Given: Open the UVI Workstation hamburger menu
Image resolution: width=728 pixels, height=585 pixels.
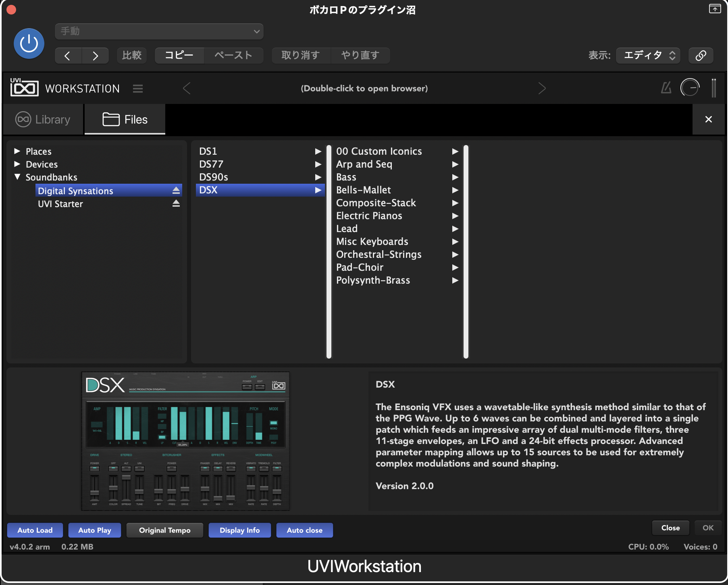Looking at the screenshot, I should (138, 89).
